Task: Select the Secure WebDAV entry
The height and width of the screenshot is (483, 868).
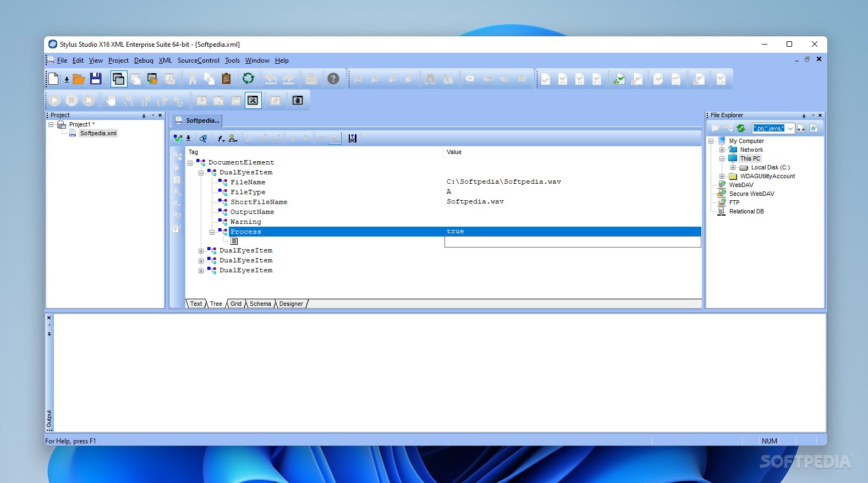Action: point(751,194)
